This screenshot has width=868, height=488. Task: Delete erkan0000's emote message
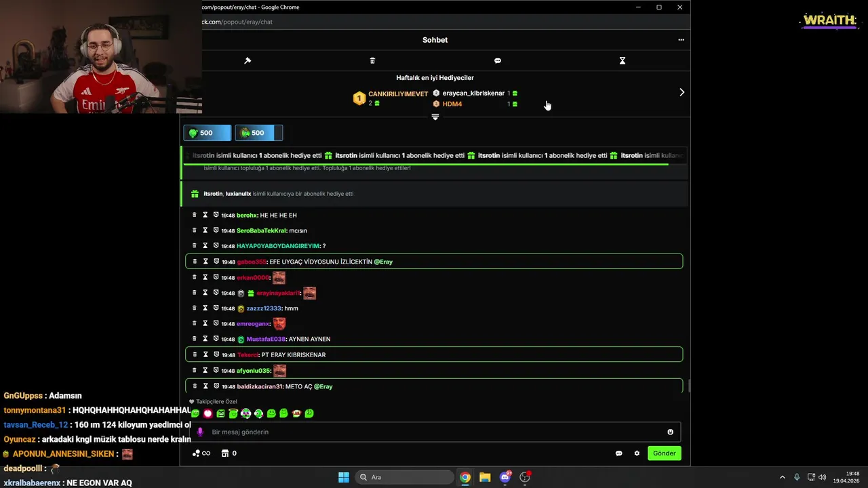(195, 277)
